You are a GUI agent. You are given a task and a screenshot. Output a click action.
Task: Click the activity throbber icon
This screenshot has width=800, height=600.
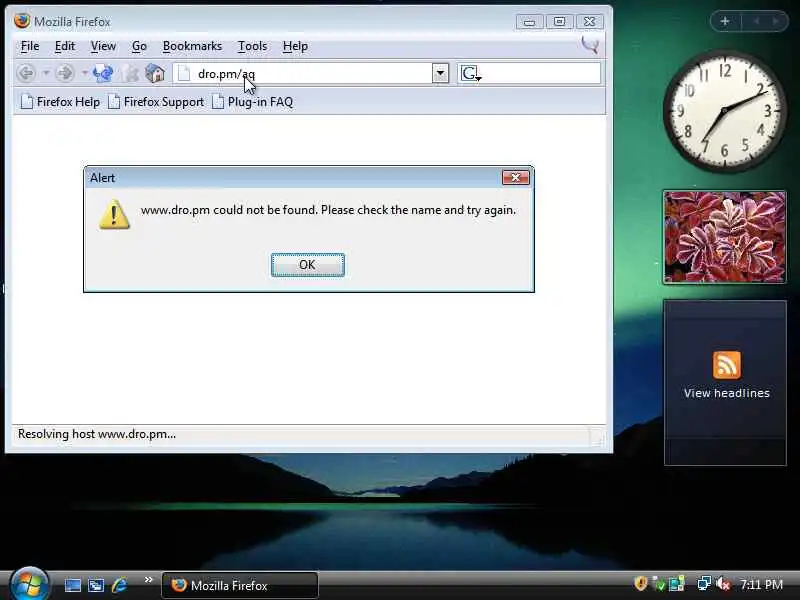590,45
